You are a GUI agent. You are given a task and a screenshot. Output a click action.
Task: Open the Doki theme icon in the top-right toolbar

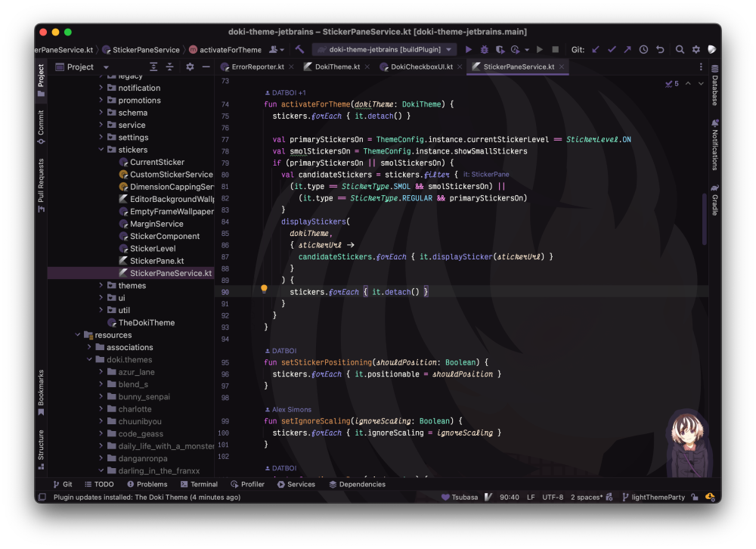[711, 49]
